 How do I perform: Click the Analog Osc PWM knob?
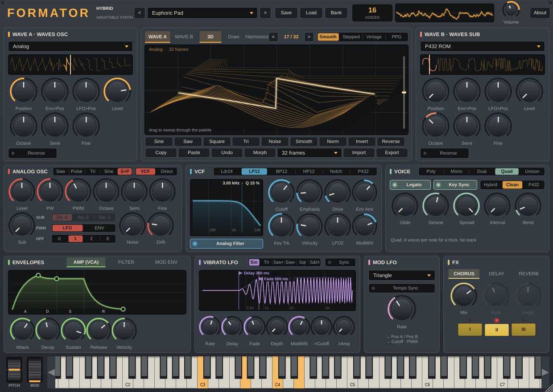(x=78, y=192)
